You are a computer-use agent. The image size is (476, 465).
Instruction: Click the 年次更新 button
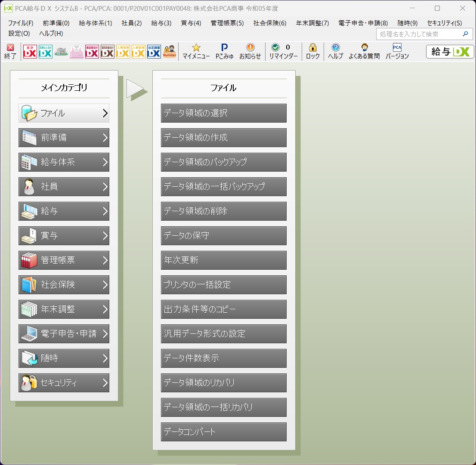(224, 260)
